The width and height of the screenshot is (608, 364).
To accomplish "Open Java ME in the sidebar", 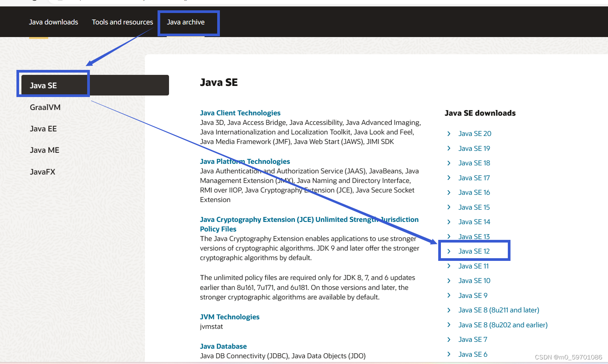I will [44, 150].
